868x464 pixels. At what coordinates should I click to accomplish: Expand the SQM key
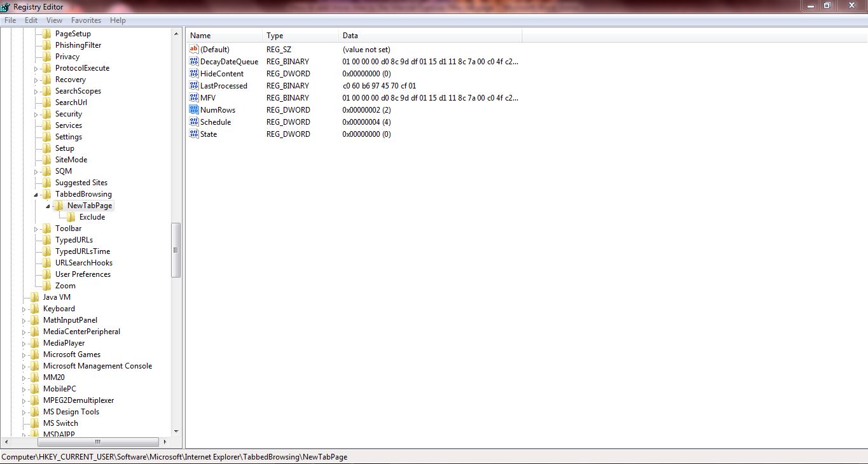click(x=36, y=171)
